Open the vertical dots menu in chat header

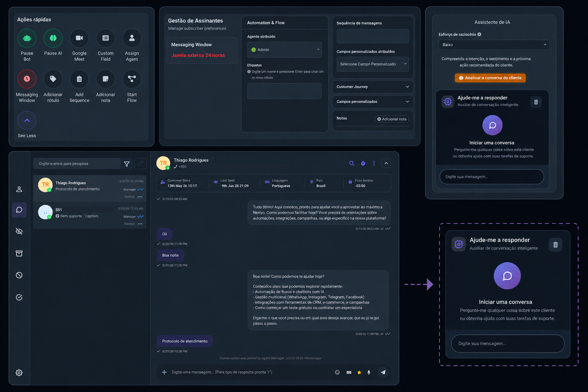[x=374, y=163]
